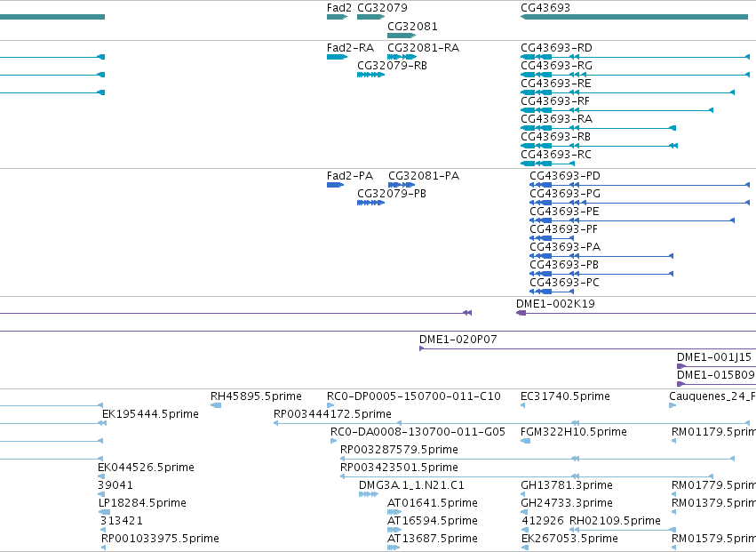Click the Cauquenes_24 EST label

coord(712,397)
